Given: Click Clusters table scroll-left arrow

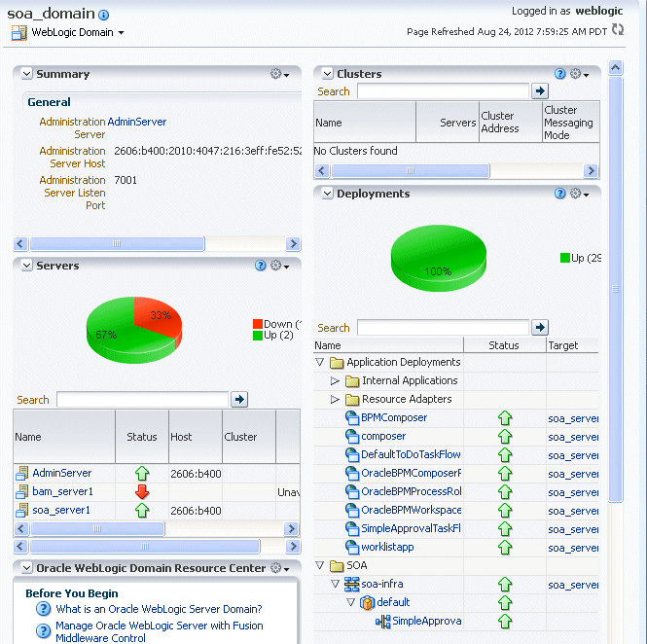Looking at the screenshot, I should [x=322, y=171].
